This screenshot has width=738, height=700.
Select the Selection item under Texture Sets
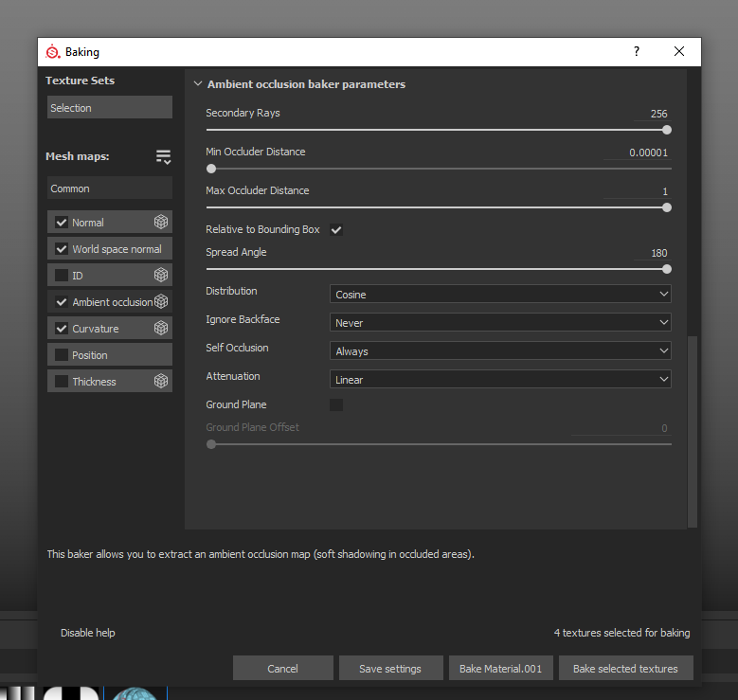tap(109, 108)
